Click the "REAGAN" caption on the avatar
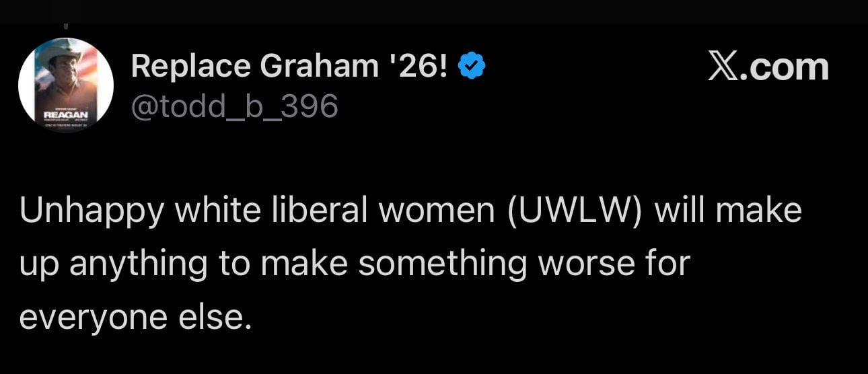The image size is (868, 374). coord(65,115)
